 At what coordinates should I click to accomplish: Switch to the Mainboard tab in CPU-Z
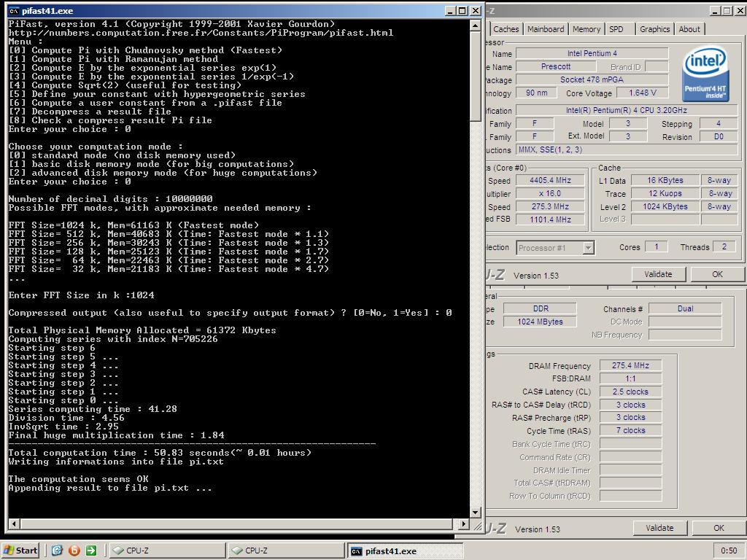click(x=546, y=29)
